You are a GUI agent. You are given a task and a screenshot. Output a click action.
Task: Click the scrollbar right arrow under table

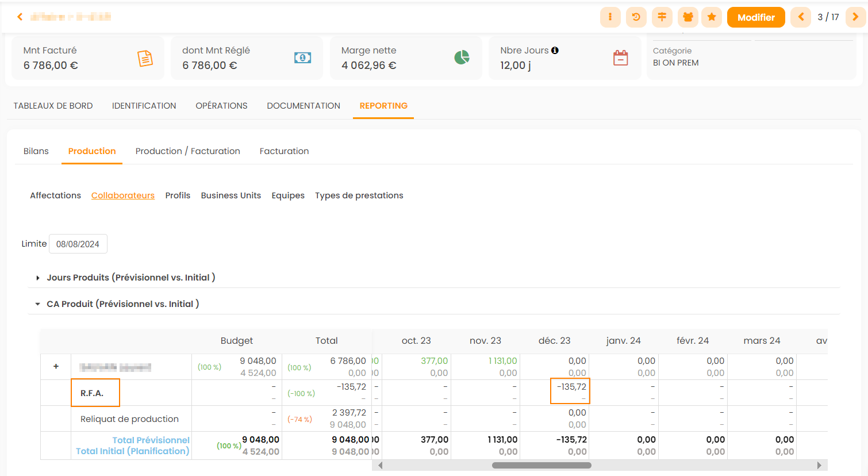tap(819, 466)
